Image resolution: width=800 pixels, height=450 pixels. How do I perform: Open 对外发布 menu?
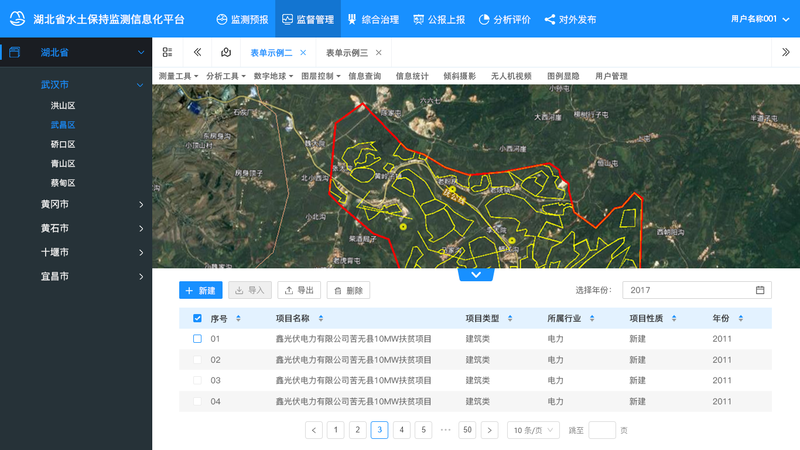(x=570, y=19)
